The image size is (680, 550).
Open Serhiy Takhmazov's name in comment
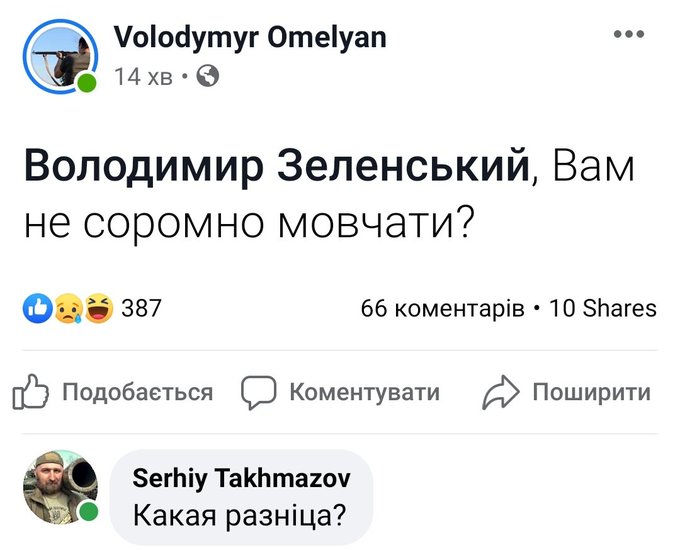click(241, 479)
